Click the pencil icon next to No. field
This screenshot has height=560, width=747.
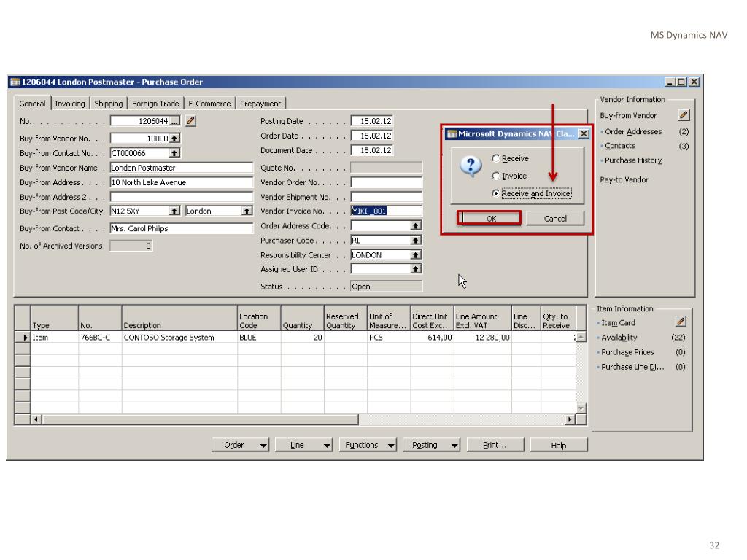(190, 121)
